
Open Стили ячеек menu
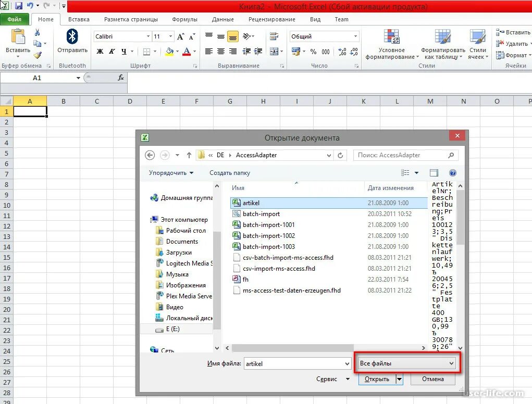coord(478,44)
